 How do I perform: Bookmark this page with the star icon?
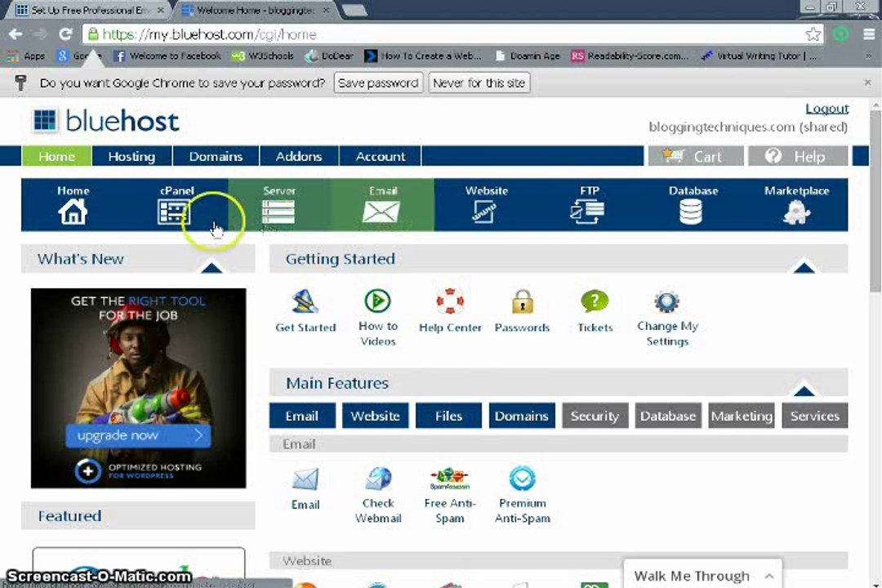(813, 34)
